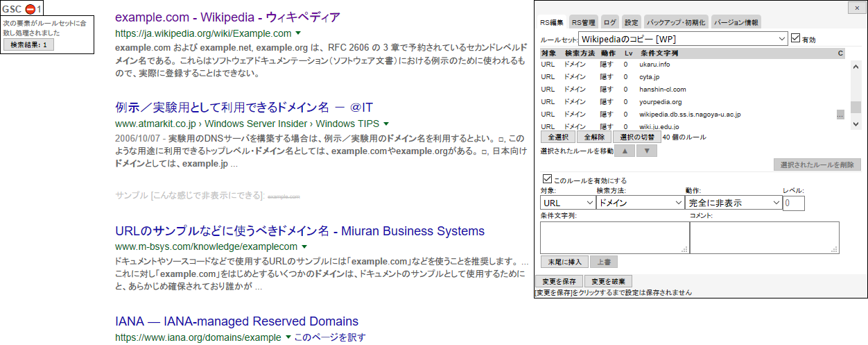The width and height of the screenshot is (868, 345).
Task: Select the yourpedia.org rule row
Action: point(693,102)
